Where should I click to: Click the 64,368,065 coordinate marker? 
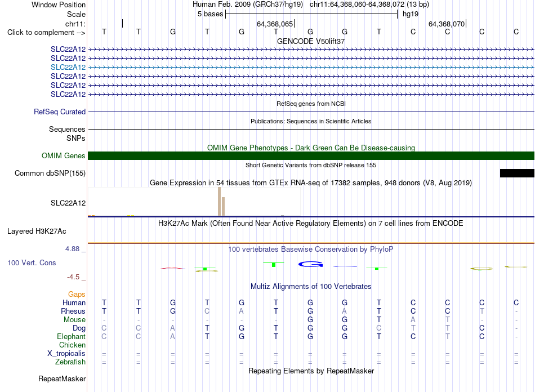(275, 24)
